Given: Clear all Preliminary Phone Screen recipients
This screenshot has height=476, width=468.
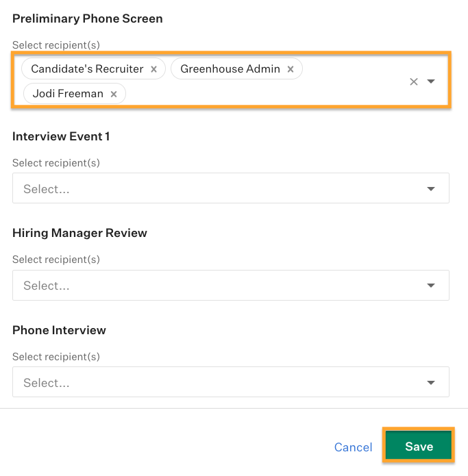Looking at the screenshot, I should (x=414, y=82).
